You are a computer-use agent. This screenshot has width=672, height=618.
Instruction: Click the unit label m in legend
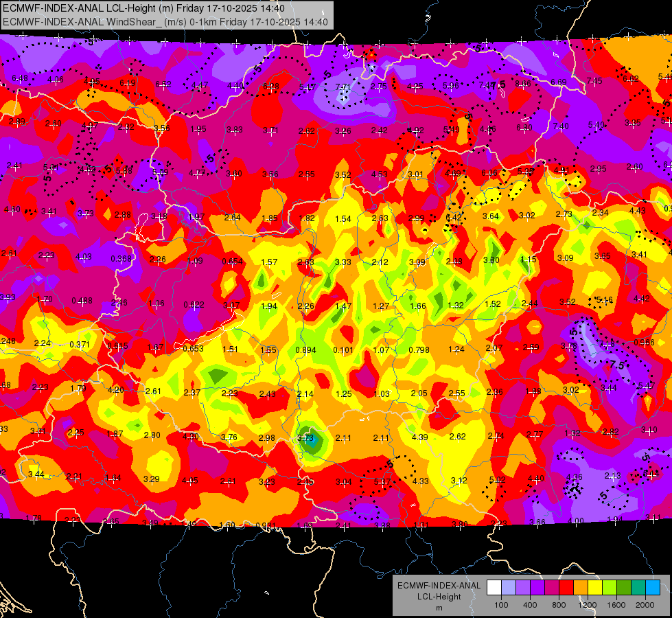[439, 608]
